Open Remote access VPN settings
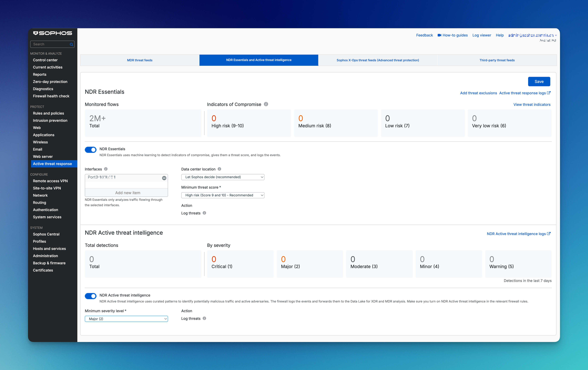 coord(50,181)
